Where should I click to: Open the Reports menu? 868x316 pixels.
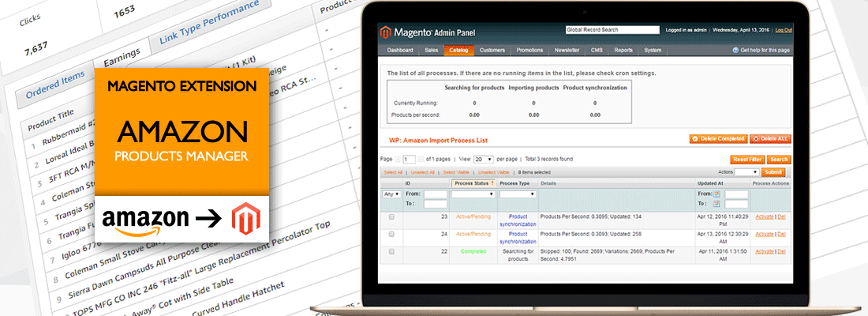623,51
